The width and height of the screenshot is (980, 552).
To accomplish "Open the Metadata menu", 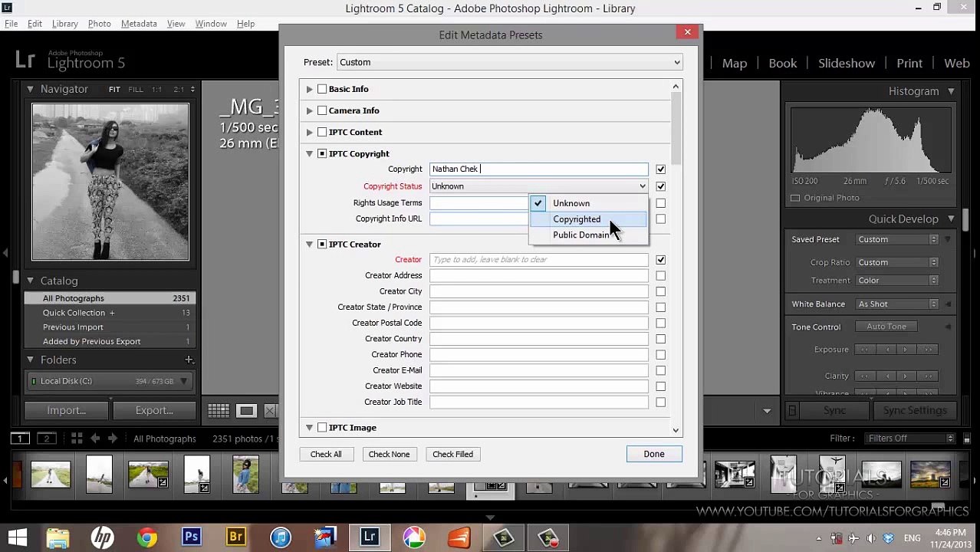I will pos(139,24).
